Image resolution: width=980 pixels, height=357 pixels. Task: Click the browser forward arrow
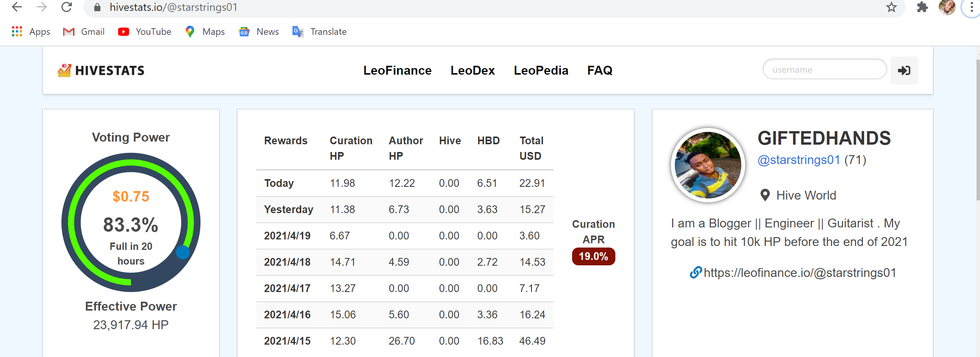tap(42, 7)
